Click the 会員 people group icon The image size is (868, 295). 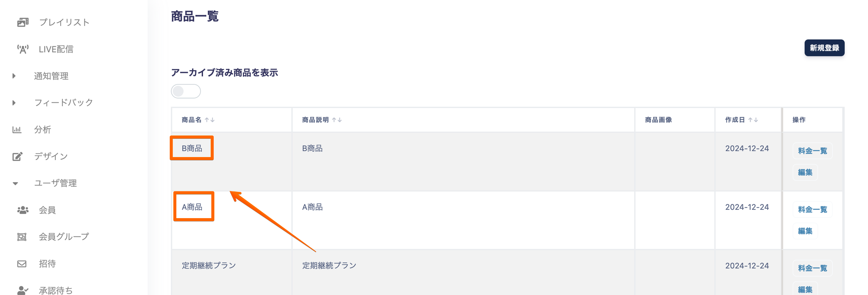coord(23,210)
